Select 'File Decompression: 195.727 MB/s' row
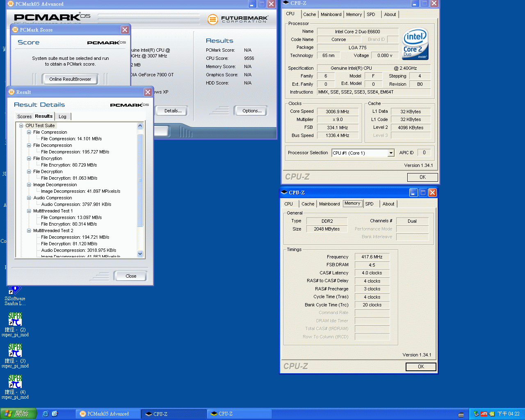525x420 pixels. point(75,152)
